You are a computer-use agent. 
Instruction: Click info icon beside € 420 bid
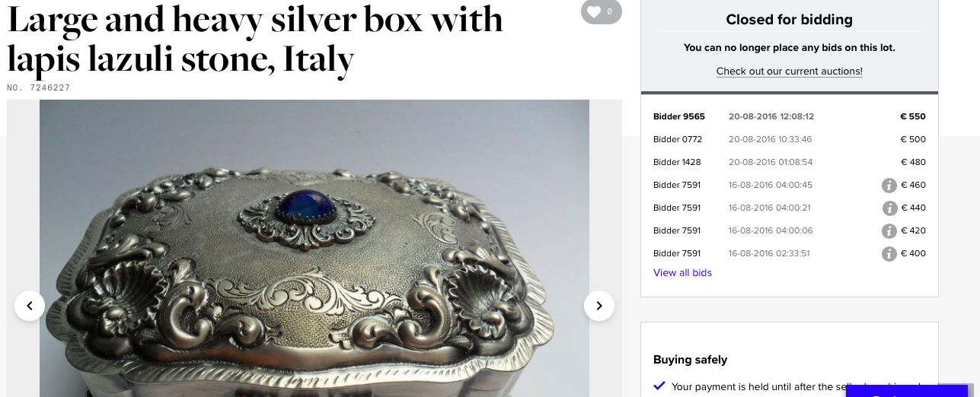889,230
